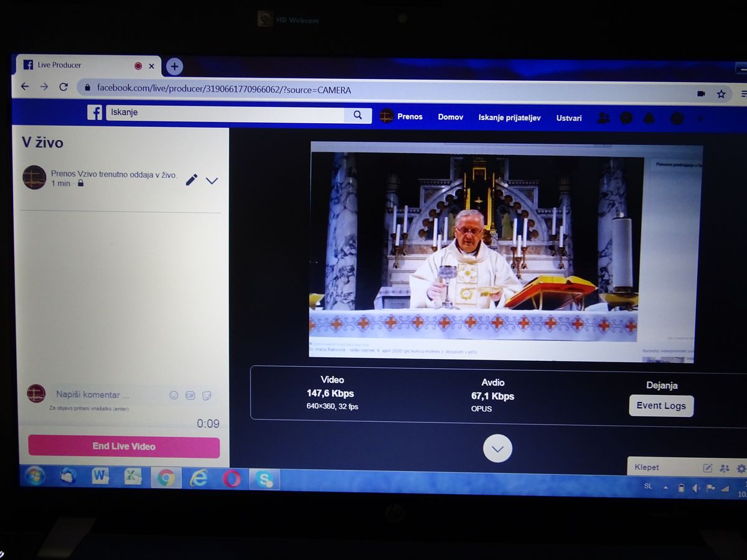The height and width of the screenshot is (560, 747).
Task: Start new message in Klepet bar
Action: coord(708,468)
